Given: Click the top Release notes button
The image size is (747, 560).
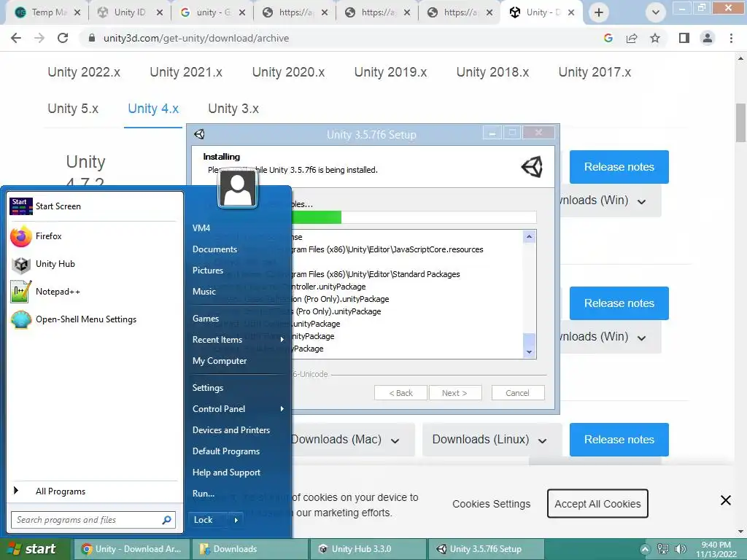Looking at the screenshot, I should 619,167.
